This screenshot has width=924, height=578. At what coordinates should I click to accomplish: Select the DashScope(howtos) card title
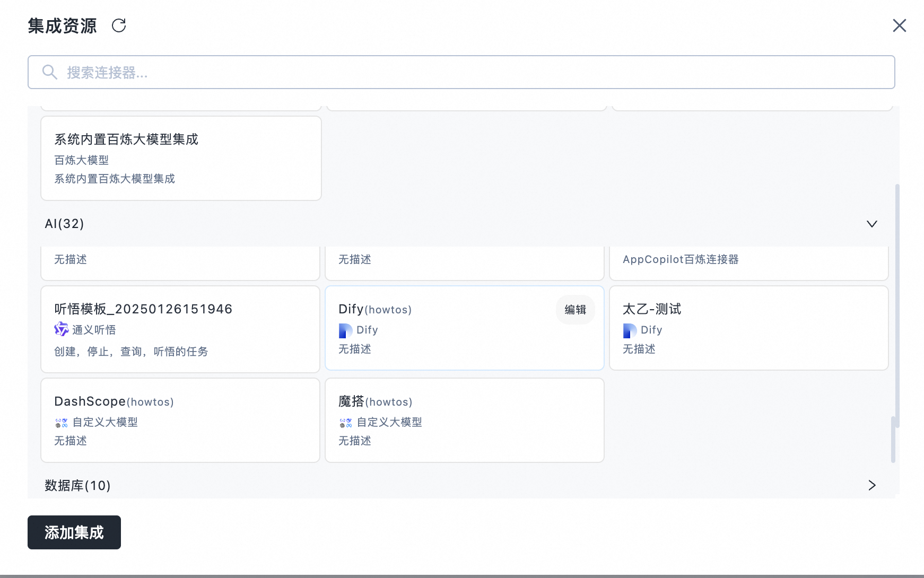(114, 401)
